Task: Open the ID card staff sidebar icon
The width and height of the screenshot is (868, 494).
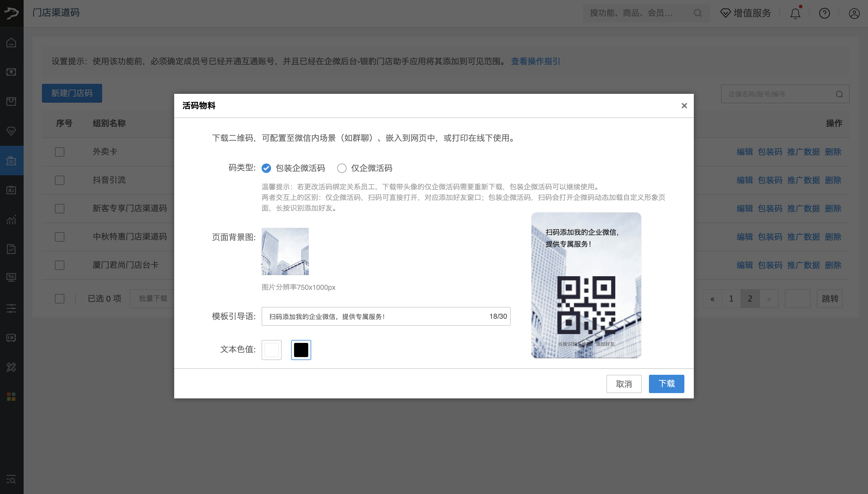Action: click(x=11, y=190)
